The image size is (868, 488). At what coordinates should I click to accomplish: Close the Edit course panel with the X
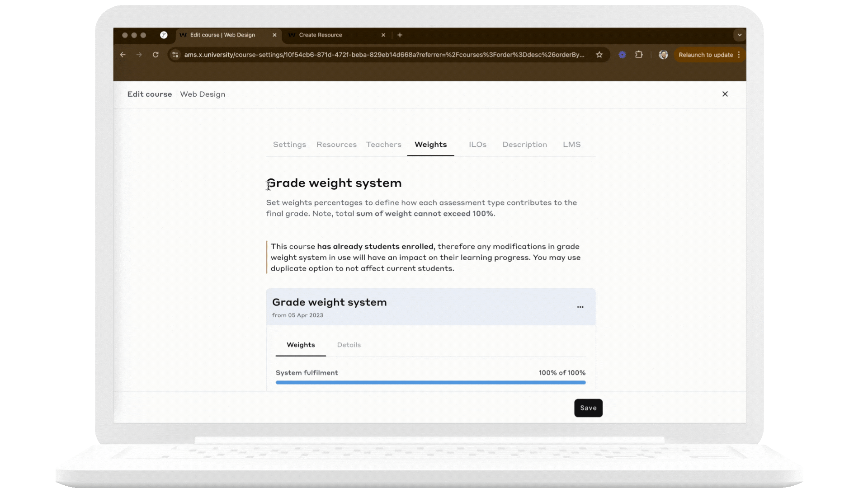725,94
